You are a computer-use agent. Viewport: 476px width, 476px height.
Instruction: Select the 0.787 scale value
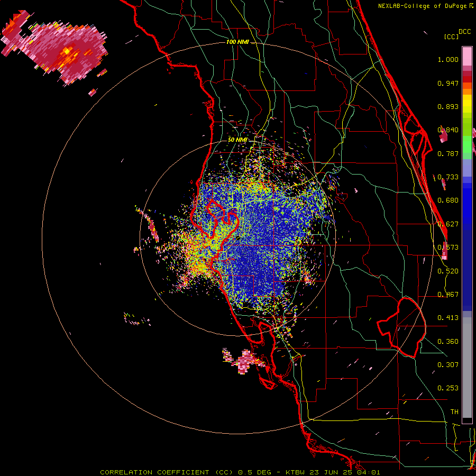click(448, 153)
